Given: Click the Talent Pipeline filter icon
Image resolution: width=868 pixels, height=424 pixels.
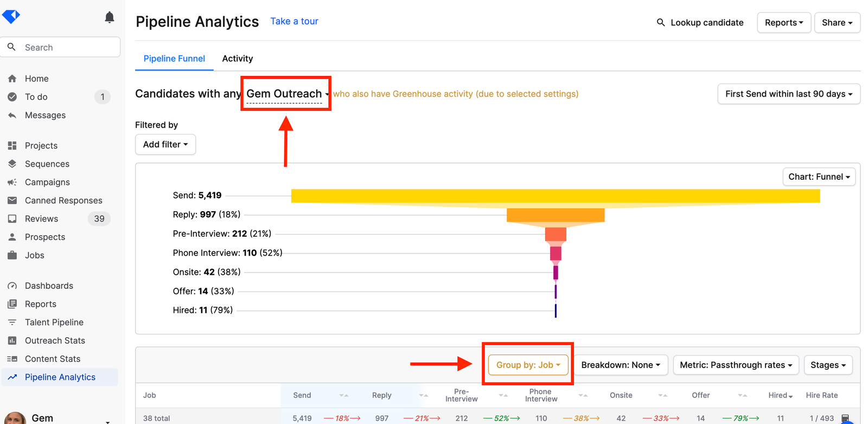Looking at the screenshot, I should 12,322.
